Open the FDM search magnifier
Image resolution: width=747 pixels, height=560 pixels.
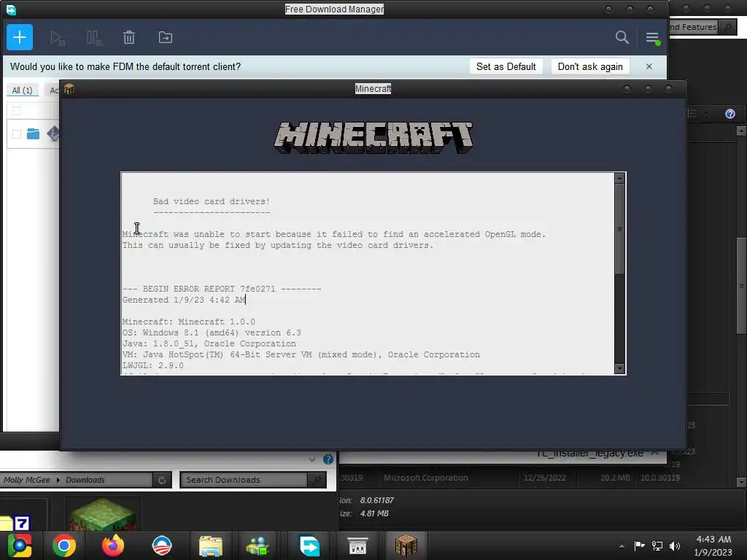coord(622,37)
